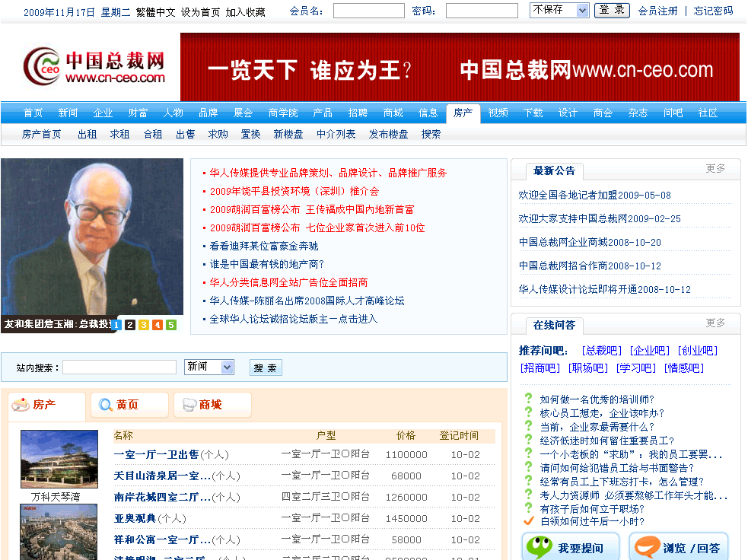Open announcement 中国总裁网企业商城
The height and width of the screenshot is (560, 748).
point(563,242)
